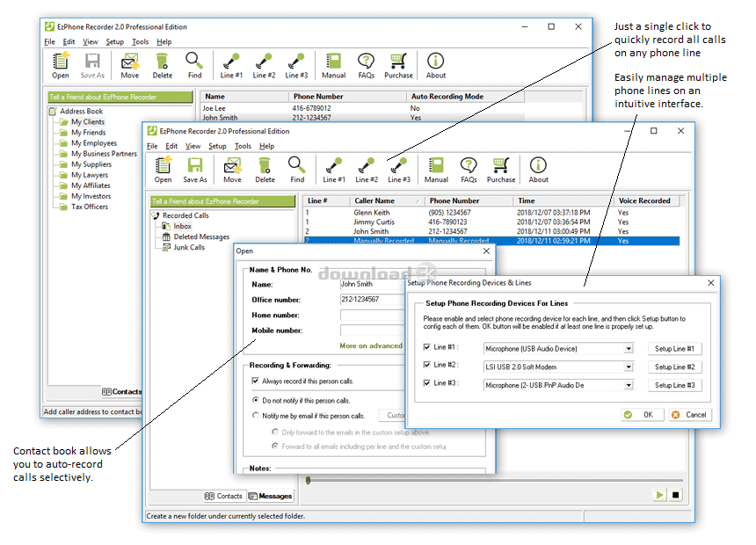The width and height of the screenshot is (756, 545).
Task: Click Purchase cart in front window toolbar
Action: pos(501,170)
